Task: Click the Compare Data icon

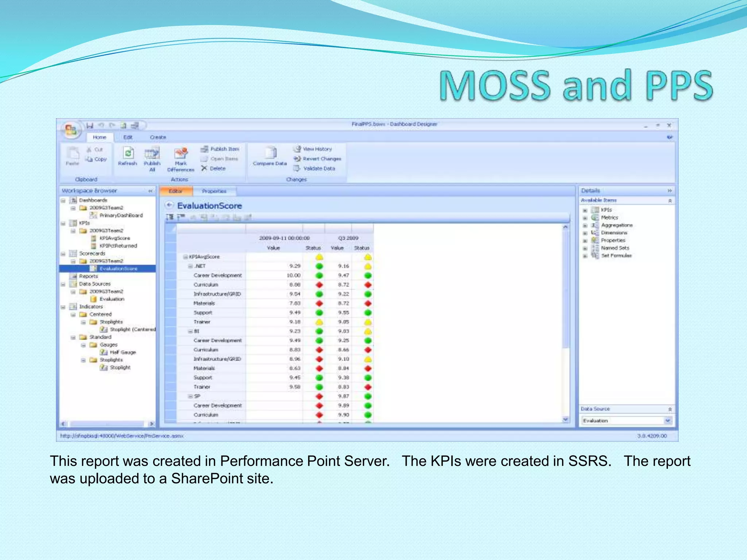Action: (270, 152)
